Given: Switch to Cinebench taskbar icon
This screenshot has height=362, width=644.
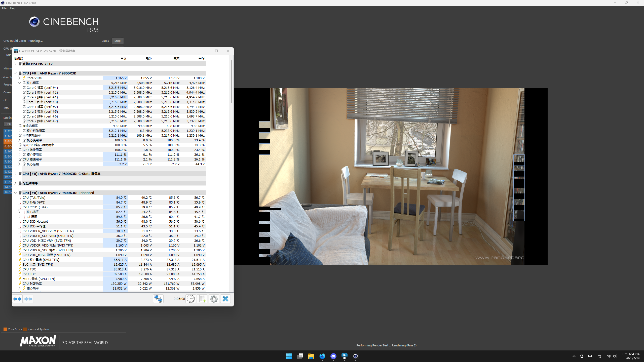Looking at the screenshot, I should (355, 356).
